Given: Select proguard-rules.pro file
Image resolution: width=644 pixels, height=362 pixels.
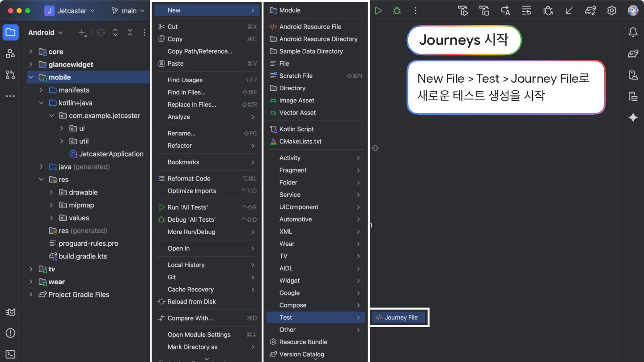Looking at the screenshot, I should coord(83,244).
